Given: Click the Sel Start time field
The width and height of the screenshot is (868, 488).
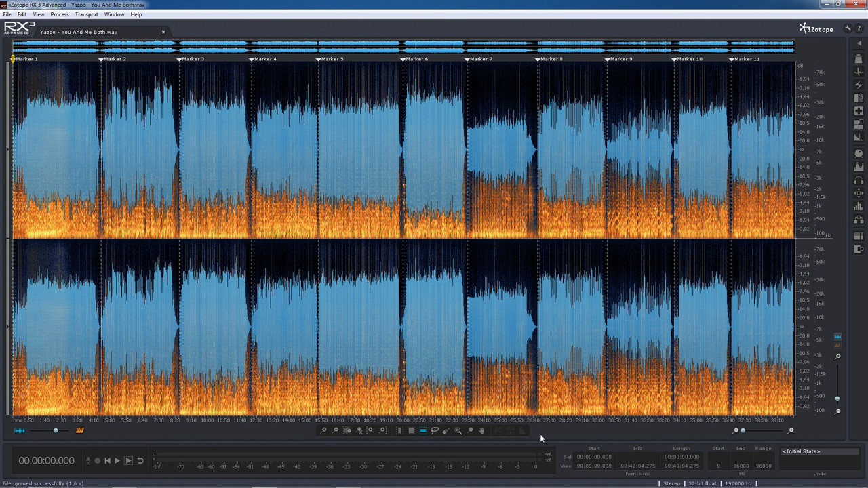Looking at the screenshot, I should (594, 457).
